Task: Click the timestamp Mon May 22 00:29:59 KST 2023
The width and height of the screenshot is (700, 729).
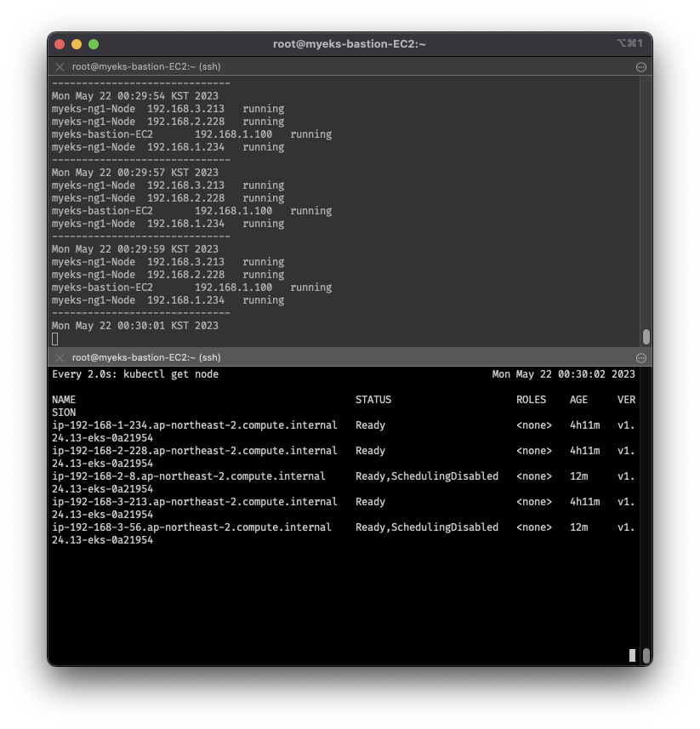Action: point(134,249)
